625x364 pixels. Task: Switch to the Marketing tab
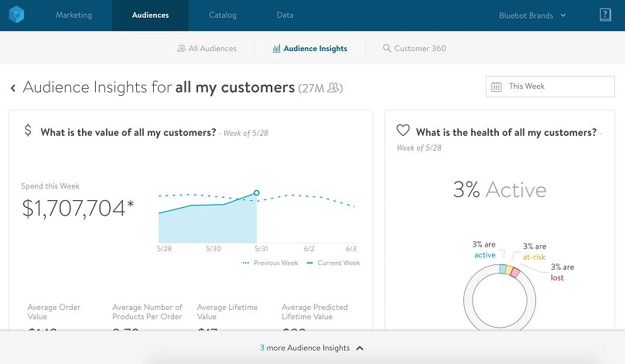click(x=73, y=15)
